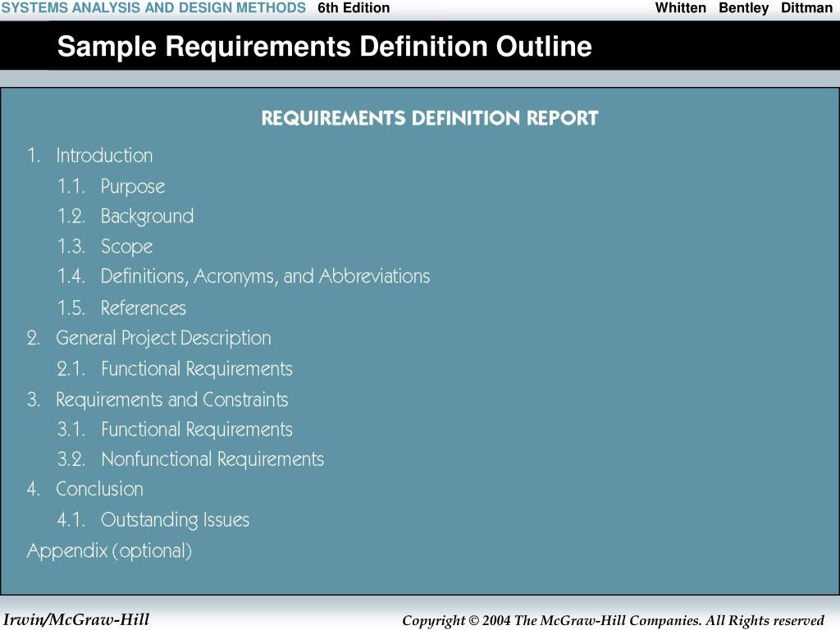
Task: Click '3.2. Nonfunctional Requirements' entry
Action: click(x=190, y=459)
